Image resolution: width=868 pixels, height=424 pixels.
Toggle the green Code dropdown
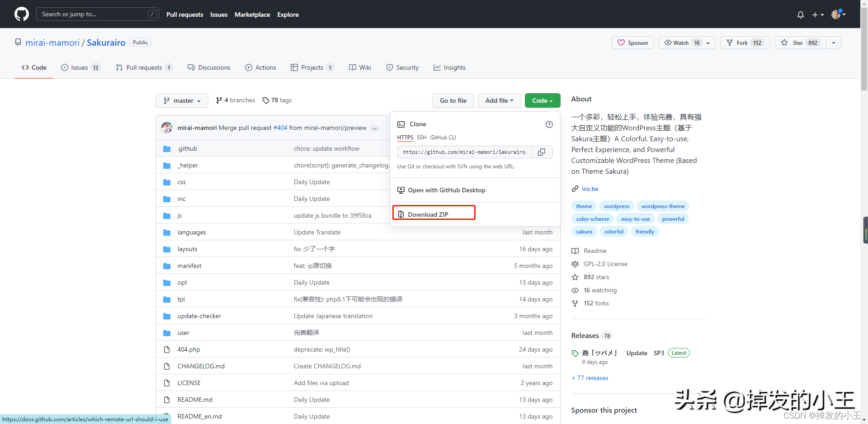coord(542,100)
